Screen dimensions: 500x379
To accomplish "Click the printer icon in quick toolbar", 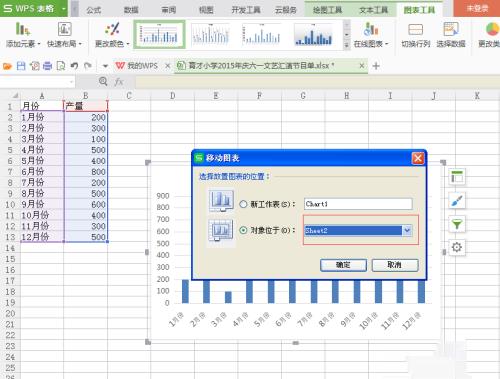I will click(48, 66).
